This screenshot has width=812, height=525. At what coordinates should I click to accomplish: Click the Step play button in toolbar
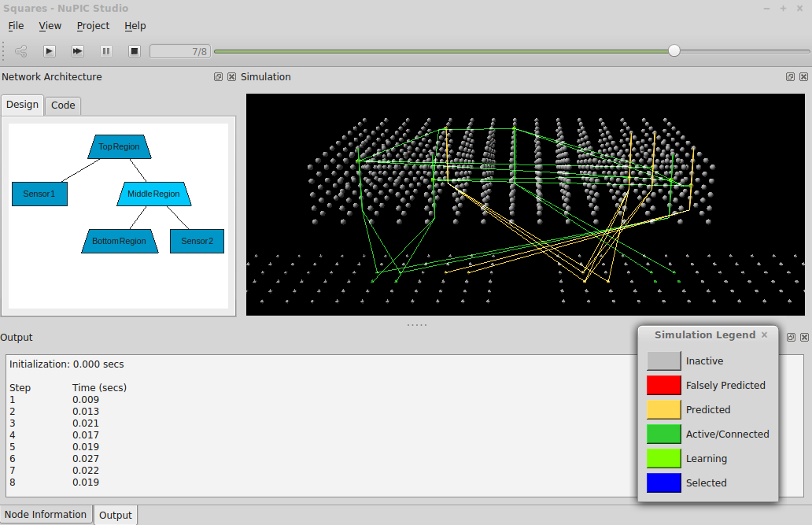coord(49,51)
